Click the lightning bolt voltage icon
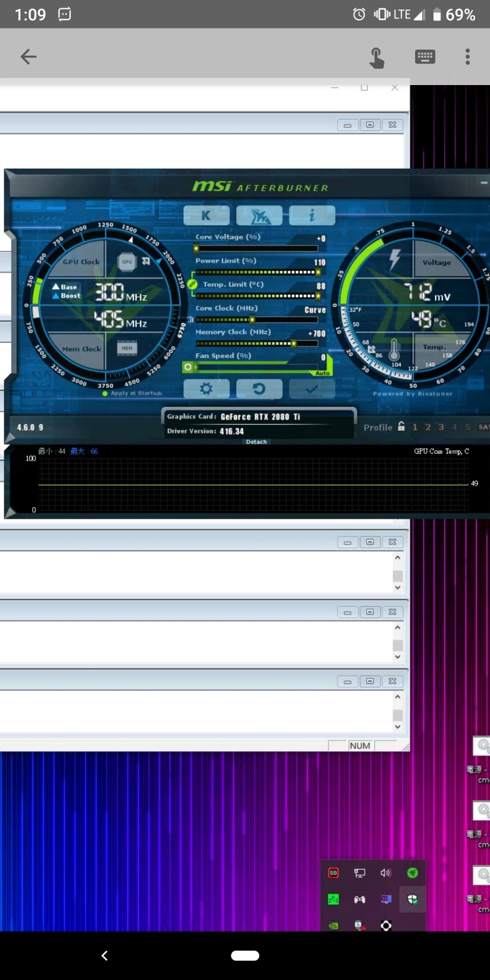 coord(395,260)
